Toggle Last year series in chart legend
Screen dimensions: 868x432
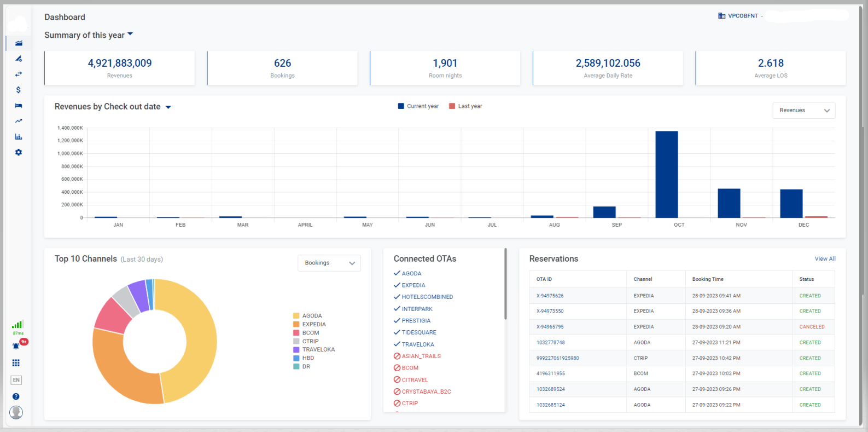465,106
